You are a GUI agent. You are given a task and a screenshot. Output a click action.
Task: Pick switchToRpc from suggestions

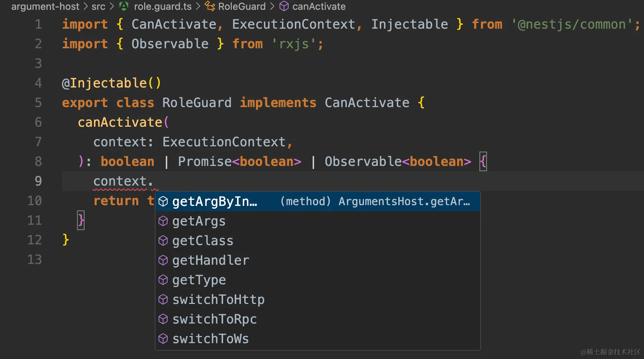click(317, 319)
